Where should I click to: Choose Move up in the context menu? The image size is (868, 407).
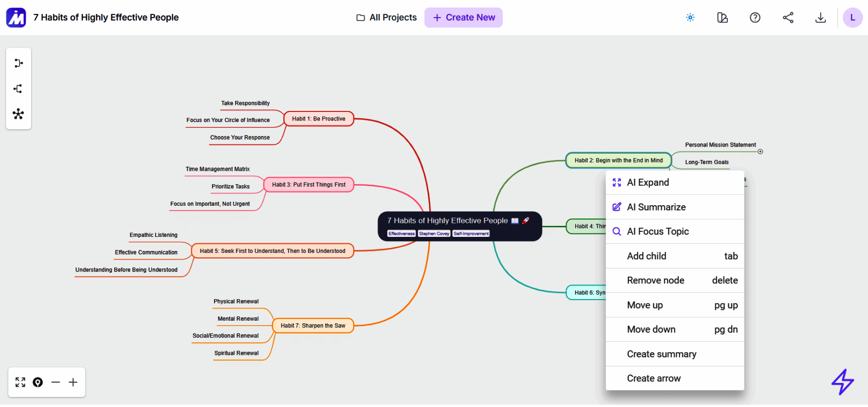pos(675,305)
